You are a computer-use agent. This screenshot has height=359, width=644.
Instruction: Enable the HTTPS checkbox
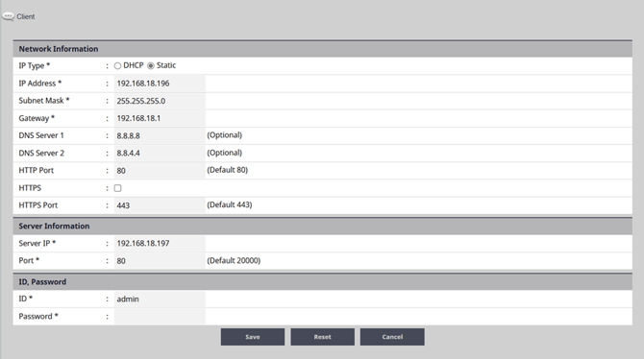[117, 188]
